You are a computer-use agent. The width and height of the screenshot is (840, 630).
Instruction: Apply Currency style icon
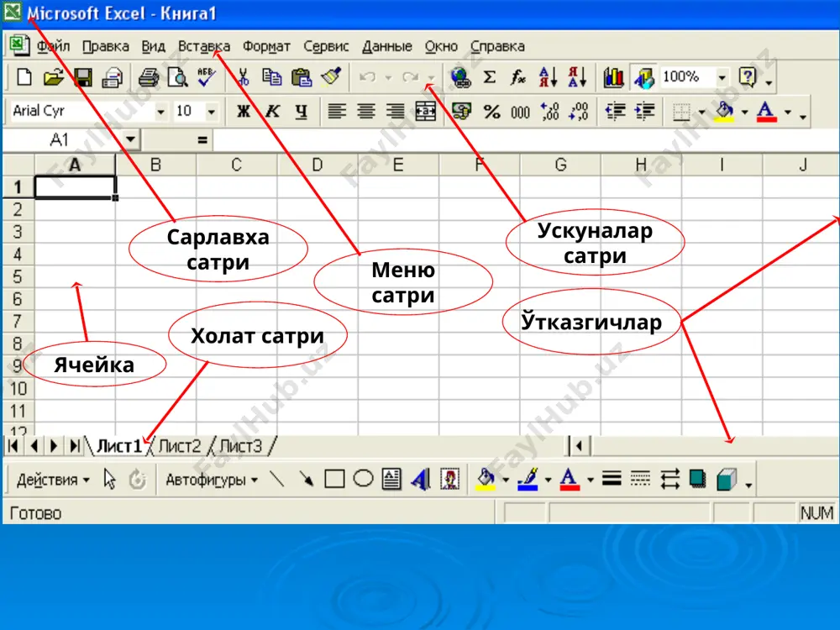[x=461, y=112]
